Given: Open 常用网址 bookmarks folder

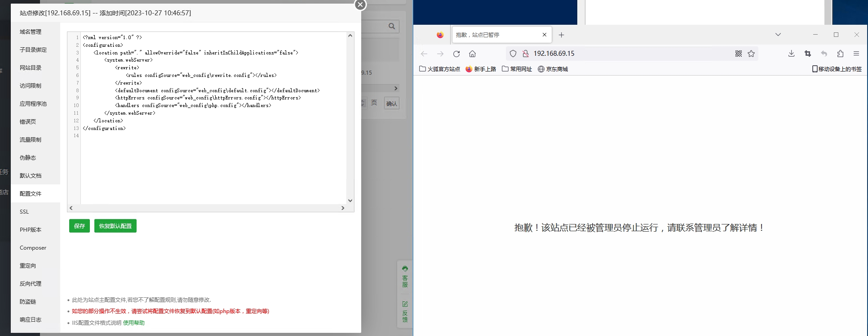Looking at the screenshot, I should tap(517, 69).
